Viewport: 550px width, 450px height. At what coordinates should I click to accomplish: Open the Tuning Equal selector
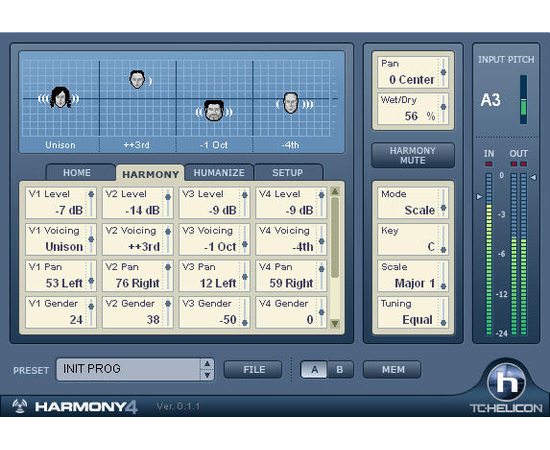[x=413, y=313]
